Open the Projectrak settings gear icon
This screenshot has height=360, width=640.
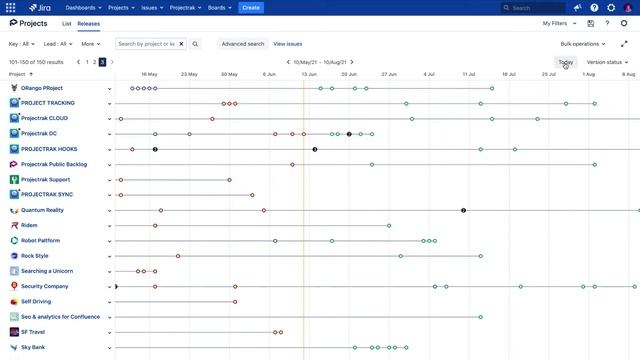pyautogui.click(x=624, y=23)
